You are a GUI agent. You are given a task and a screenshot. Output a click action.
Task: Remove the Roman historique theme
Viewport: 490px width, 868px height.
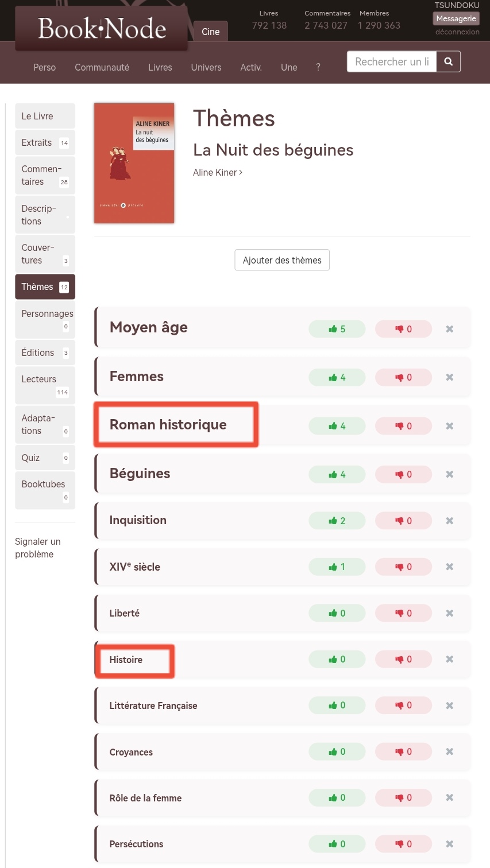click(x=450, y=426)
